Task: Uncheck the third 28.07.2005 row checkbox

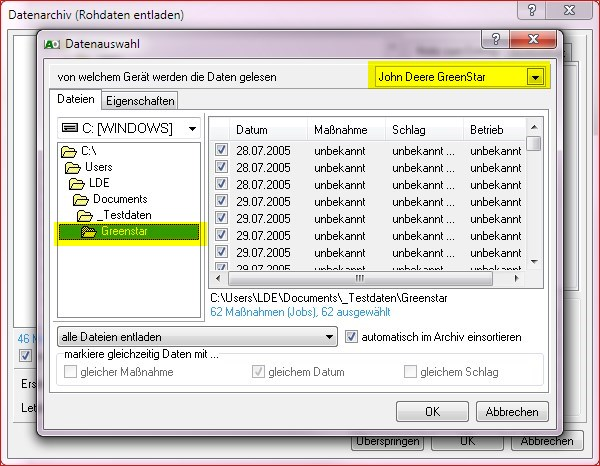Action: click(221, 184)
